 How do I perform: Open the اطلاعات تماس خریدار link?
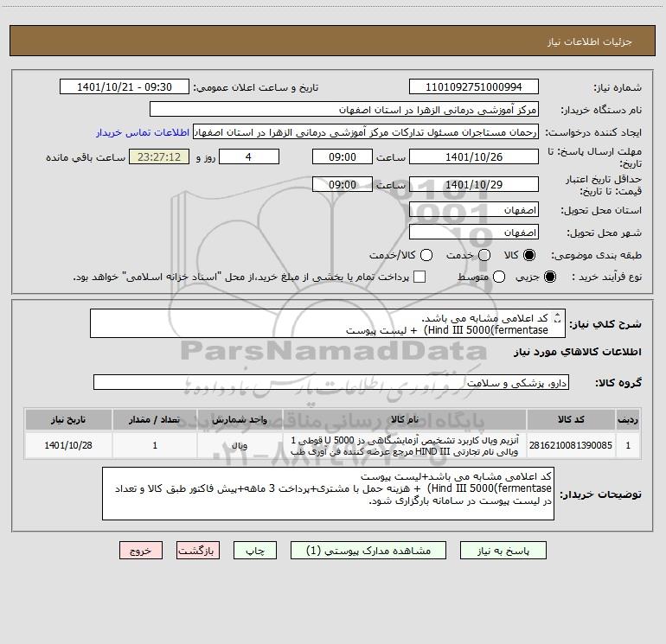pos(143,132)
